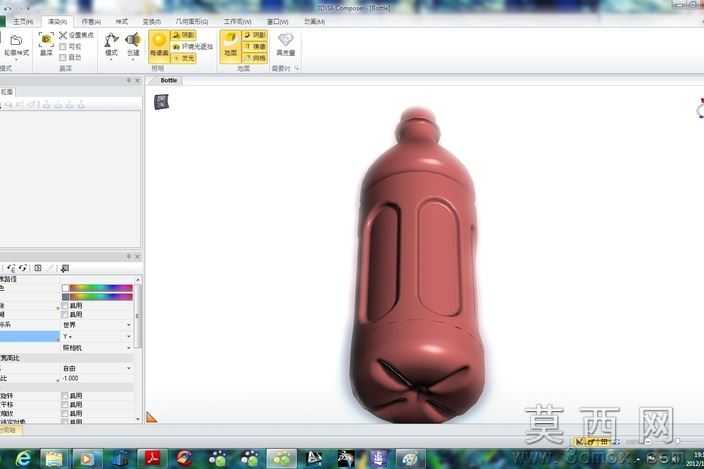Viewport: 704px width, 469px height.
Task: Click the properties panel vertical scrollbar
Action: 138,316
